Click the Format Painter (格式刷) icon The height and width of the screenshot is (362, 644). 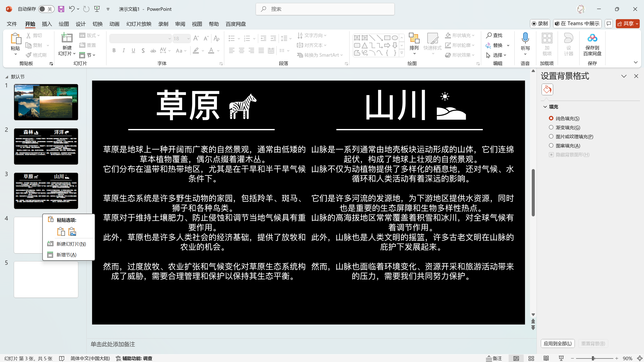point(28,55)
